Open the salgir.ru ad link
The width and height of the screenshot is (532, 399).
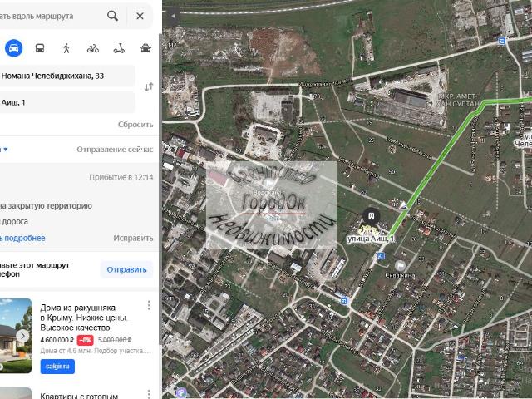57,367
